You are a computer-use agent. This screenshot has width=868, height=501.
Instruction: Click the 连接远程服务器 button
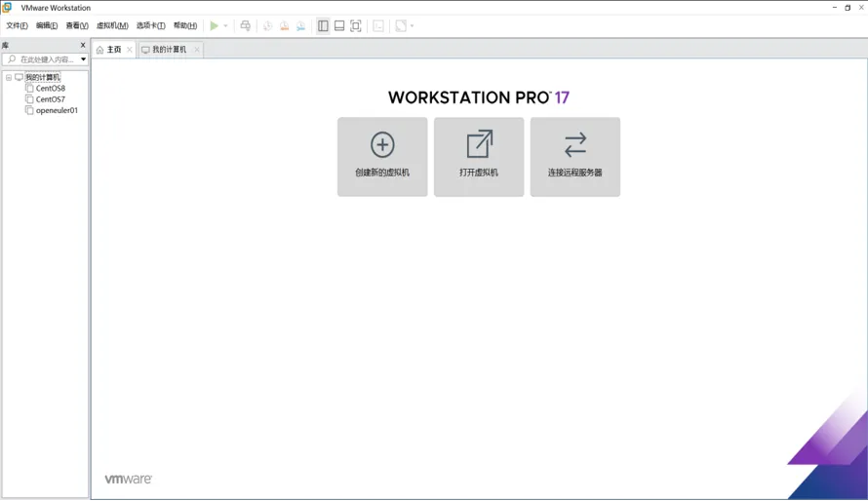pos(575,157)
